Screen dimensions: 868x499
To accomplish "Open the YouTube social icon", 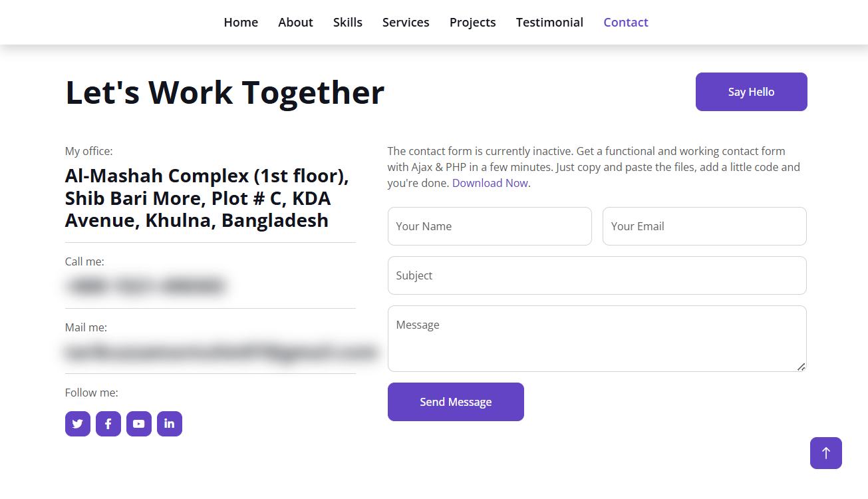I will [x=139, y=424].
